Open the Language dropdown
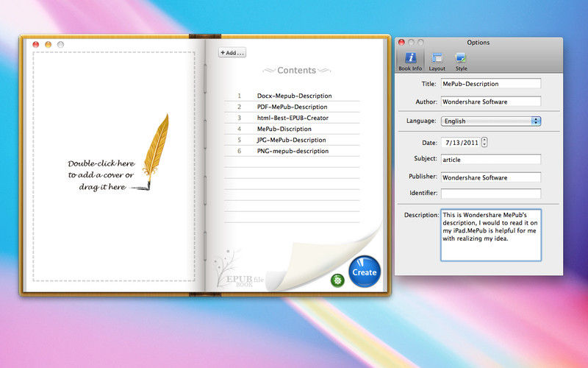588x368 pixels. tap(490, 121)
